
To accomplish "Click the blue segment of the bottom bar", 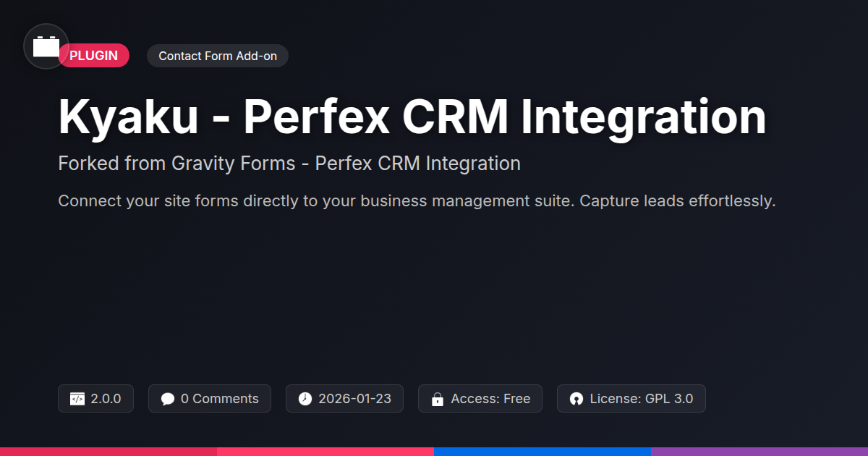I will 542,452.
